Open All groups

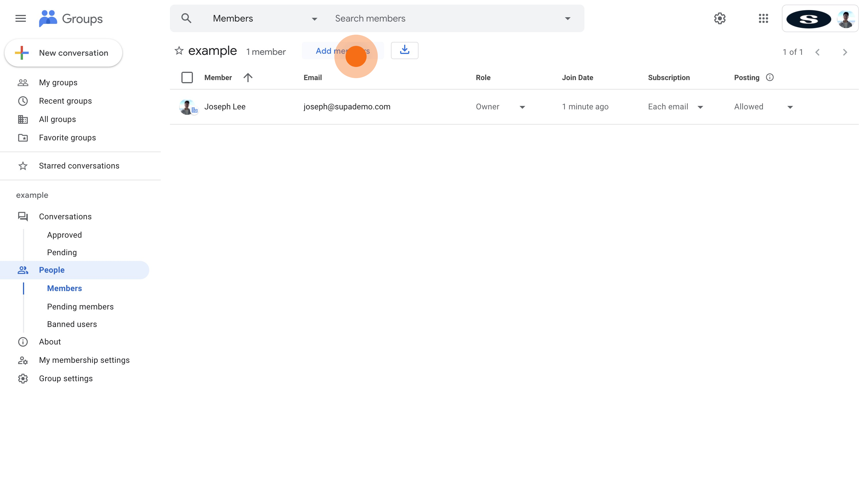click(x=57, y=119)
